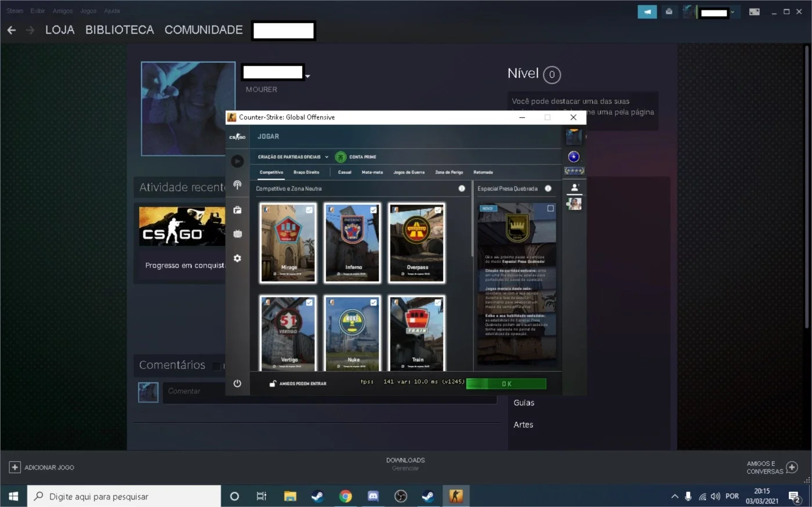
Task: Click the blue star service medal icon
Action: [574, 157]
